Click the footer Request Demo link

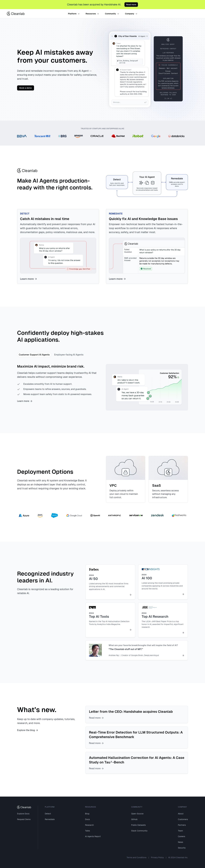coord(24,819)
